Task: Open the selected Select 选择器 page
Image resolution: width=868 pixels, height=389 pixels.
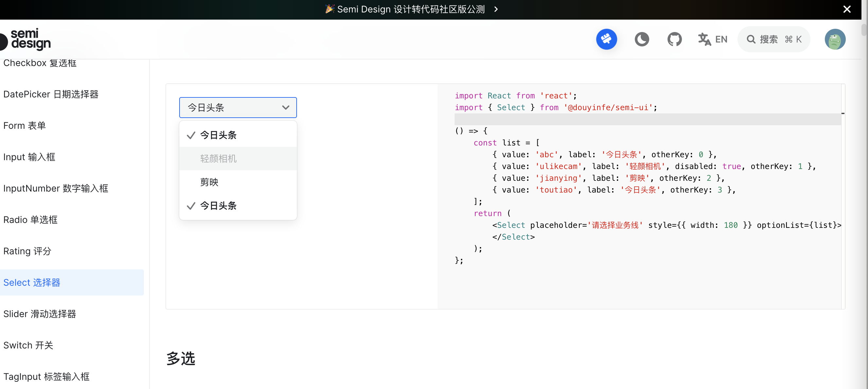Action: coord(72,282)
